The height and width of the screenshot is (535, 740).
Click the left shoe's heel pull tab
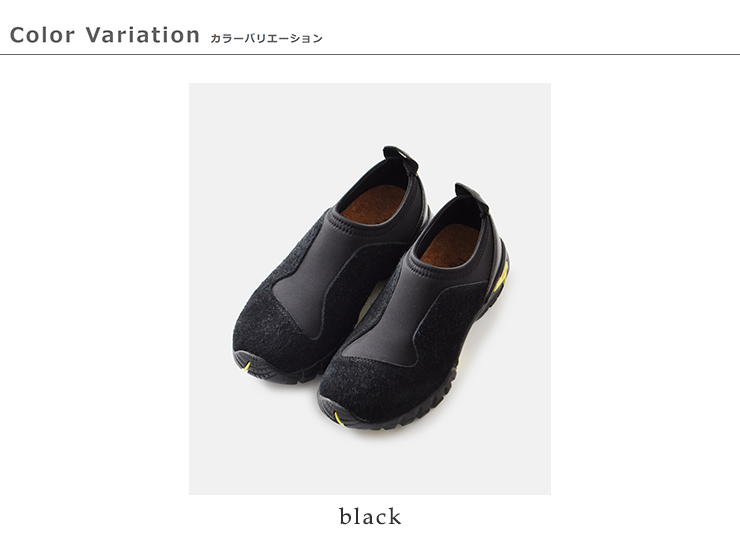click(400, 159)
